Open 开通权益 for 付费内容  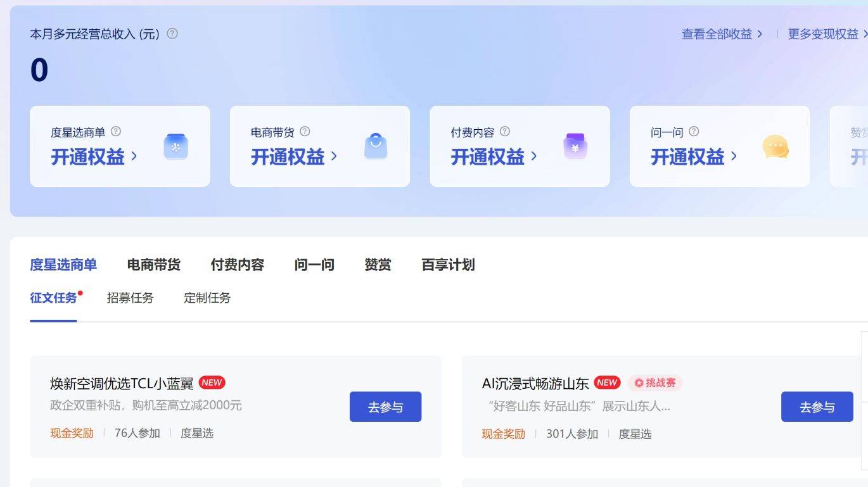494,156
